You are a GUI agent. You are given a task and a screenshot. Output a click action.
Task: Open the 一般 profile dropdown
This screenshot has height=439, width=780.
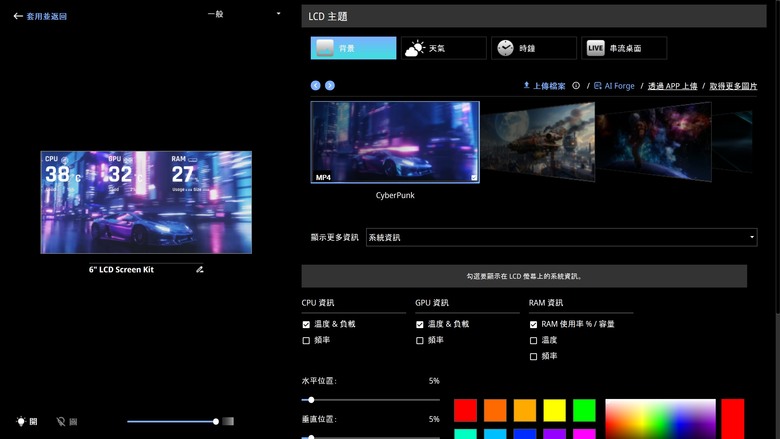point(244,14)
